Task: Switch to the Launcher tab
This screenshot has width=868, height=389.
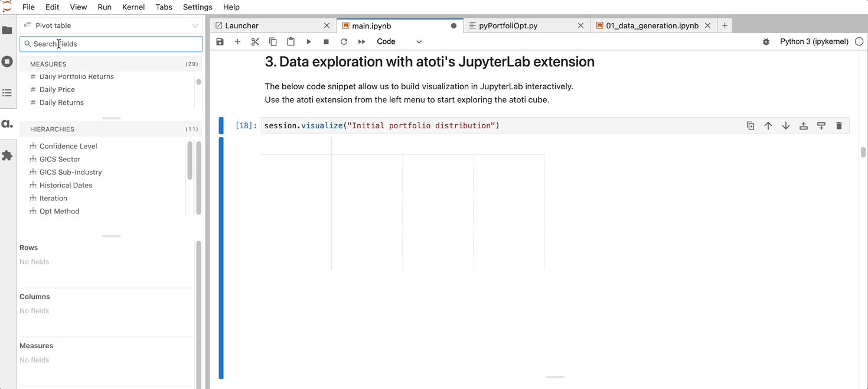Action: [x=273, y=25]
